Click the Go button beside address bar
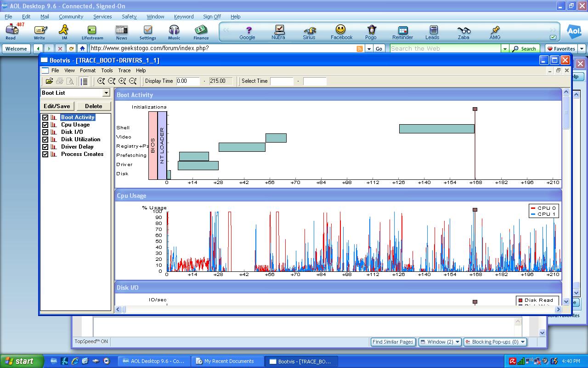This screenshot has height=368, width=588. coord(379,48)
